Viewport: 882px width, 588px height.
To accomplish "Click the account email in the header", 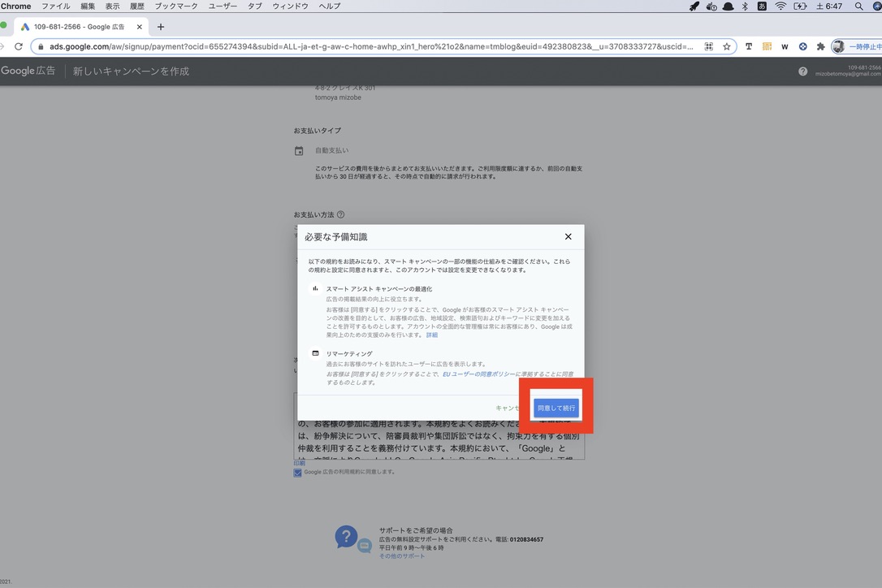I will 848,74.
